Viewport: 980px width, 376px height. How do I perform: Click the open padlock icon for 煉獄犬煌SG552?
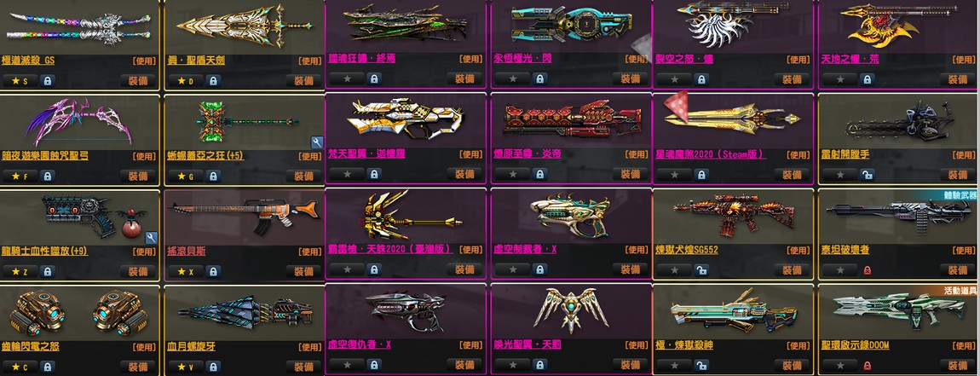pos(702,270)
